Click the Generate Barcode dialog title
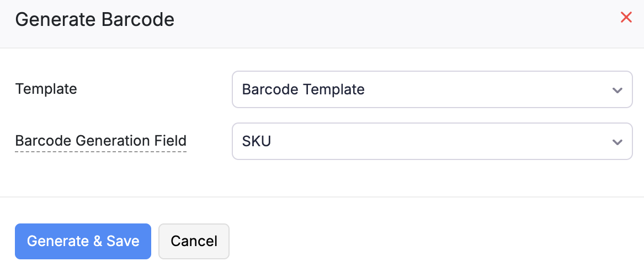 pyautogui.click(x=94, y=20)
